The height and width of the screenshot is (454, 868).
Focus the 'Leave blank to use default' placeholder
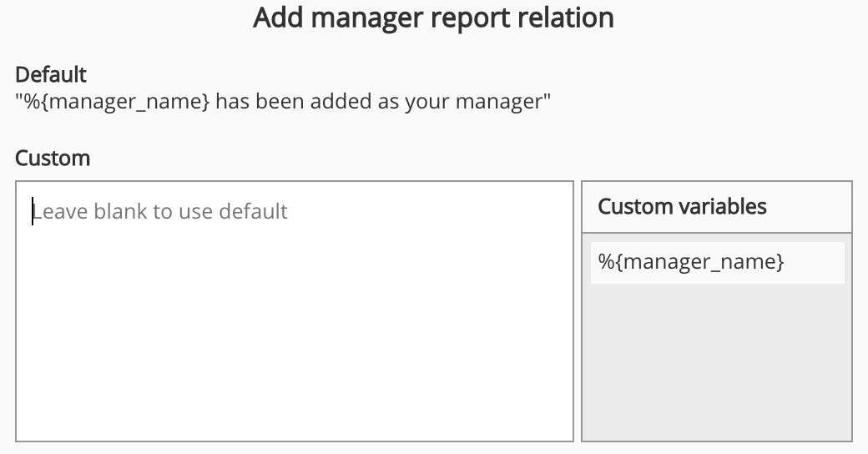point(160,211)
